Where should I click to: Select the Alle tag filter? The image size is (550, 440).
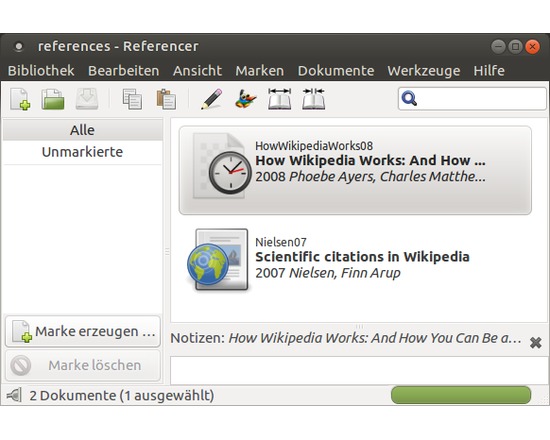point(83,130)
